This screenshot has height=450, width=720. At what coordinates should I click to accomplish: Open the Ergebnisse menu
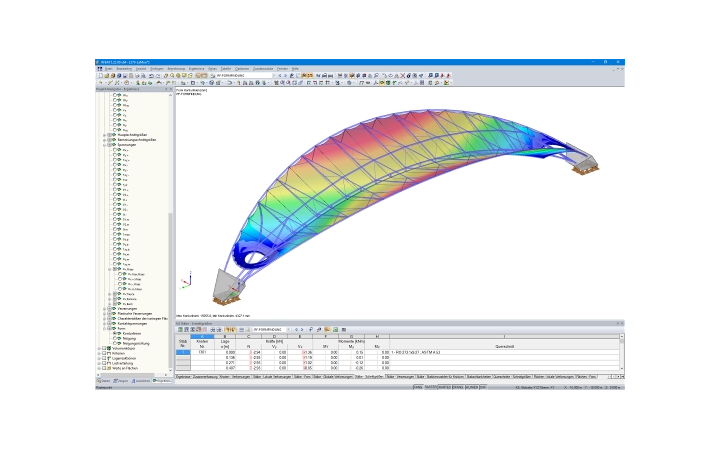tap(197, 68)
